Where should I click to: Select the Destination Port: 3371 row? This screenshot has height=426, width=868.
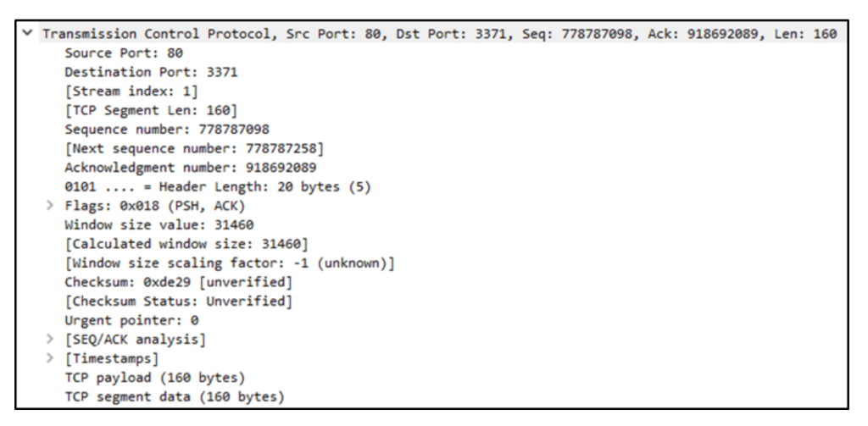pos(127,70)
